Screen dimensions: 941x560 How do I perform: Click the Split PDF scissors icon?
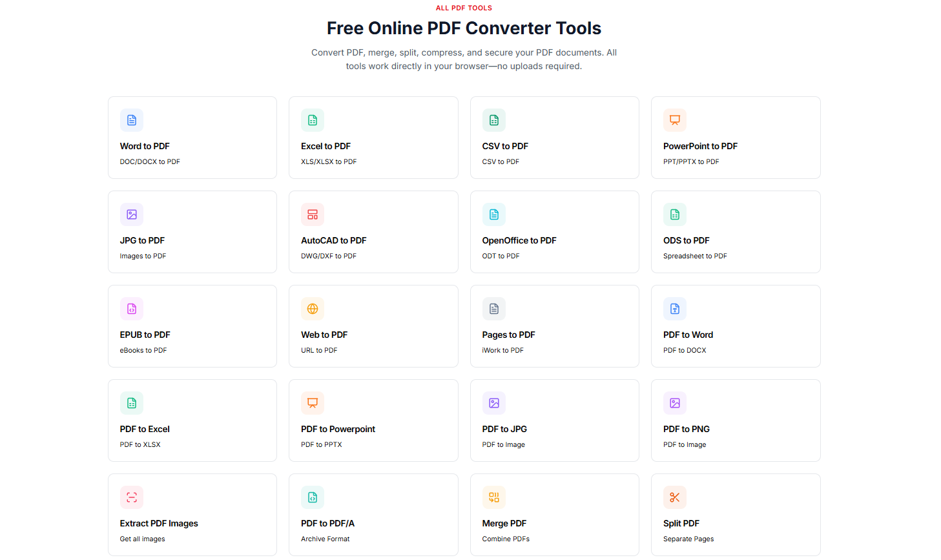pyautogui.click(x=675, y=497)
